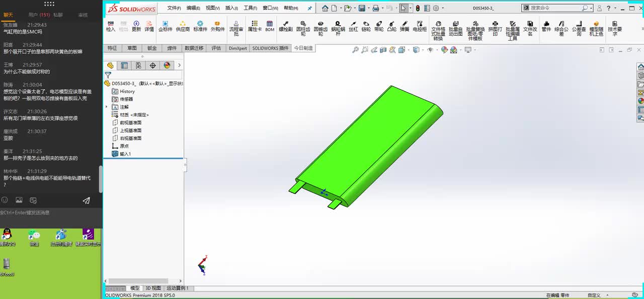Select the 链轮 sprocket tool

pos(366,26)
